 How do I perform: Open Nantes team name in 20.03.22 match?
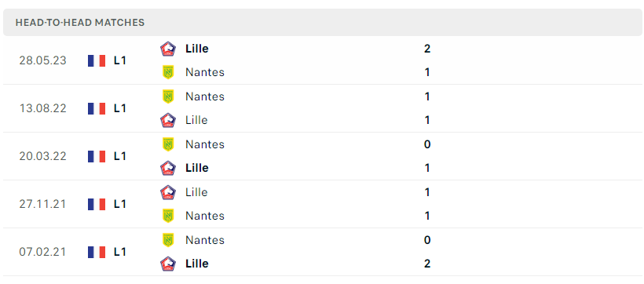point(205,144)
